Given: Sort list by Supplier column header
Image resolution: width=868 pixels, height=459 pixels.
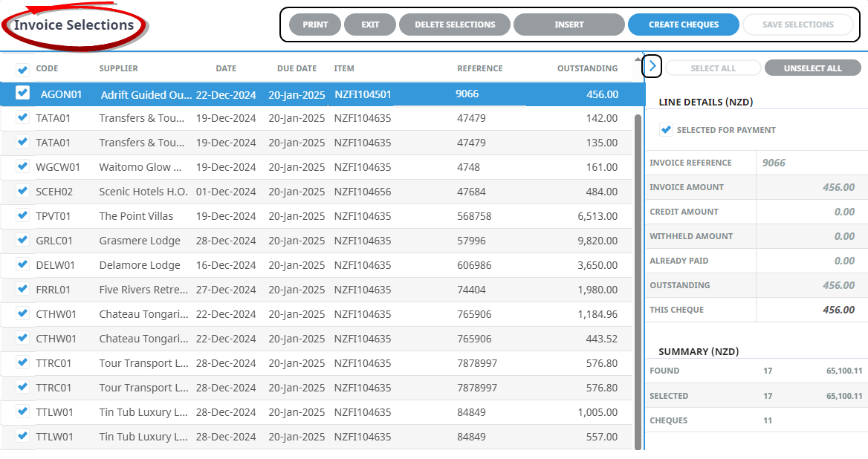Looking at the screenshot, I should pyautogui.click(x=118, y=68).
